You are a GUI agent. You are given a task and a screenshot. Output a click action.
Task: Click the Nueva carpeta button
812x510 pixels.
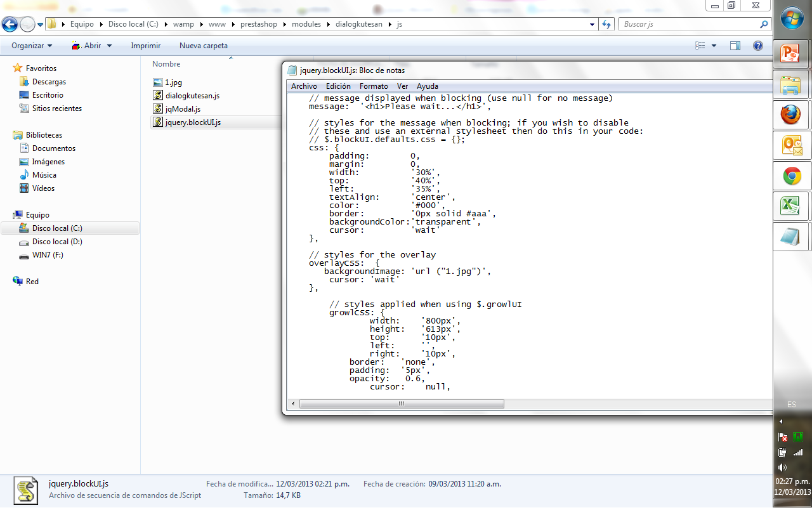pyautogui.click(x=203, y=46)
